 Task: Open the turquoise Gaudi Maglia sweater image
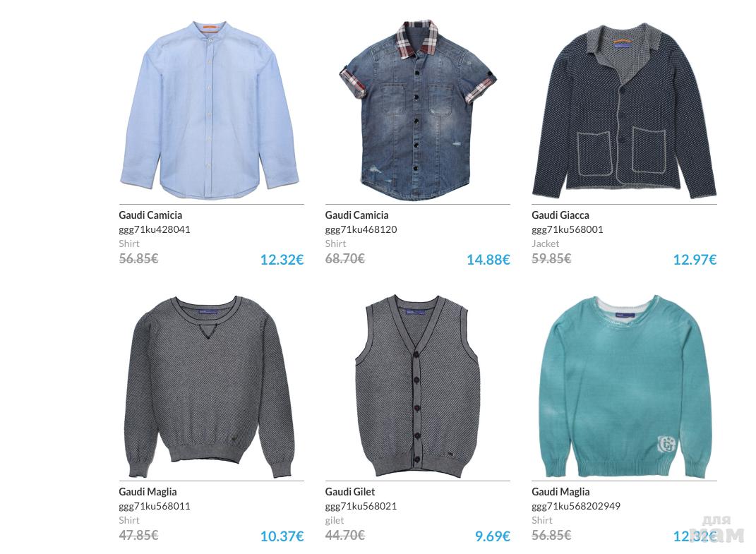625,387
